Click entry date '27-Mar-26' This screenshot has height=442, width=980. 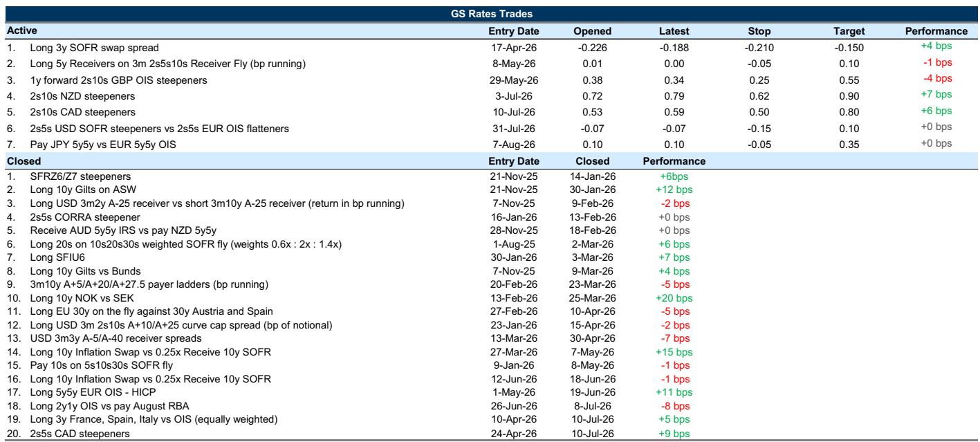pyautogui.click(x=514, y=352)
